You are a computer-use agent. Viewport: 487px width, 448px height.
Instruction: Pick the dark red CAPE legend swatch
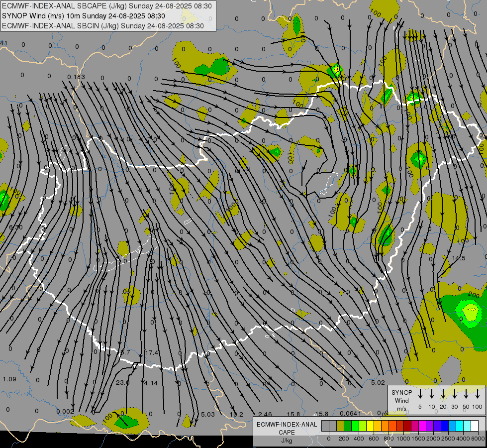pos(407,426)
